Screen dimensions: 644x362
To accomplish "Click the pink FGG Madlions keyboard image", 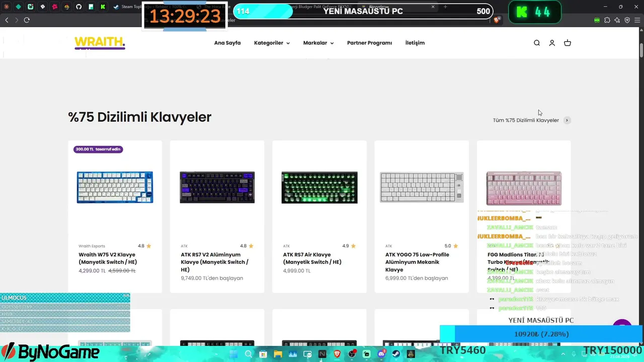I will tap(524, 188).
